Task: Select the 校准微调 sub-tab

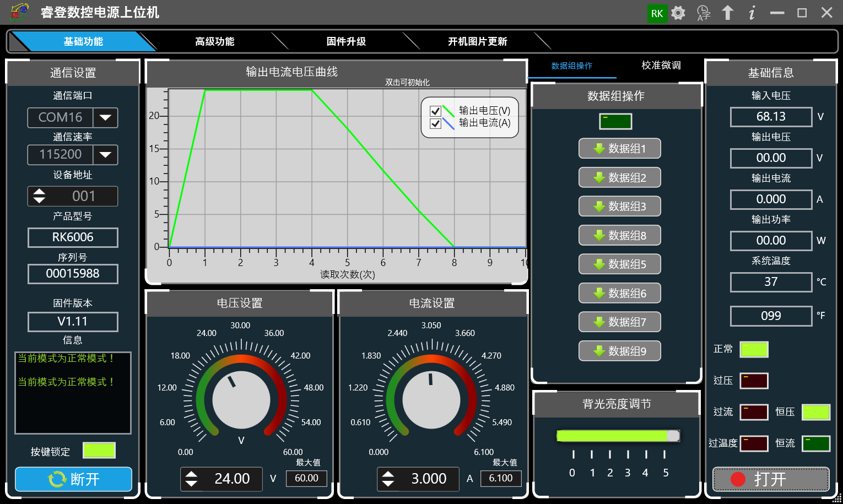Action: 661,65
